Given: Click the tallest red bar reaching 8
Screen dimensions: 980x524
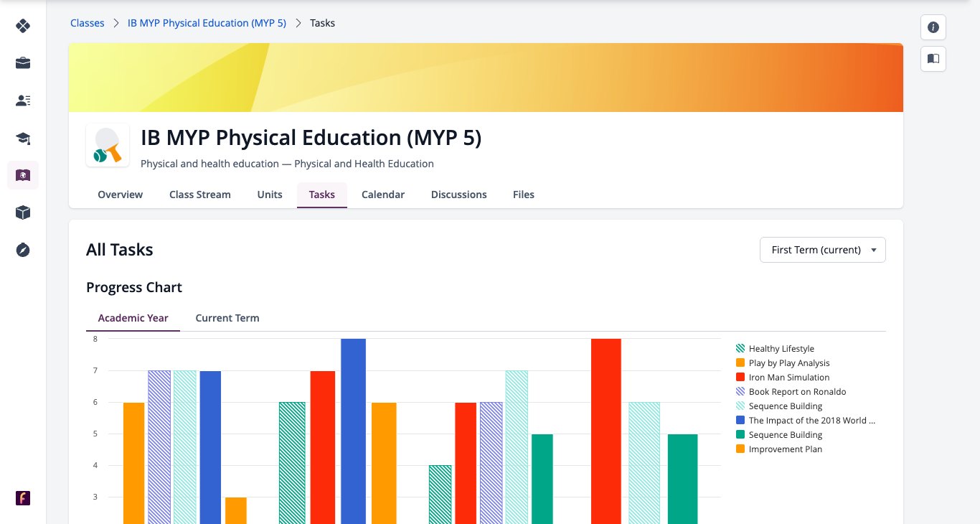Looking at the screenshot, I should [606, 431].
